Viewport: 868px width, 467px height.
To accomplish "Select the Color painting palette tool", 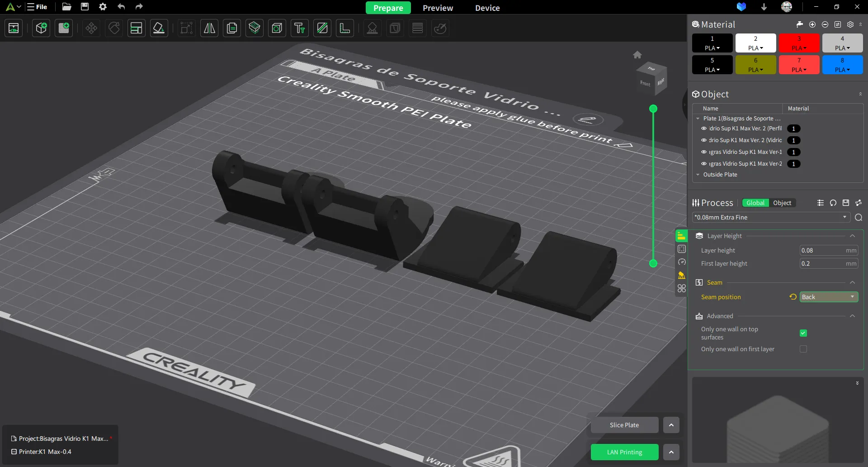I will pos(440,29).
